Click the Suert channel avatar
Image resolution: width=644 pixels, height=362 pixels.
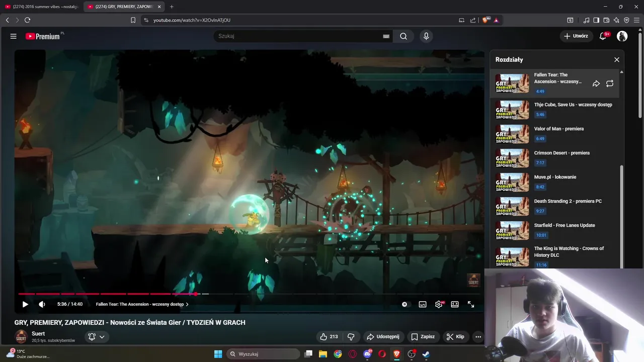[x=21, y=336]
